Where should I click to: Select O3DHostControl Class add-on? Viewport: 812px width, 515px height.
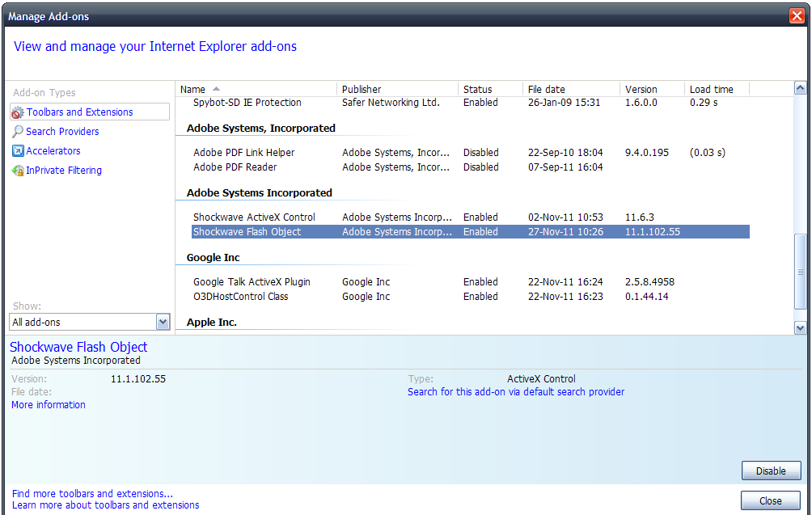pos(470,297)
